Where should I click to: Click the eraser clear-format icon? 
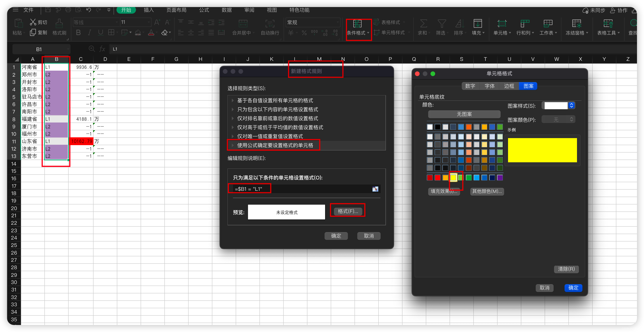coord(164,33)
